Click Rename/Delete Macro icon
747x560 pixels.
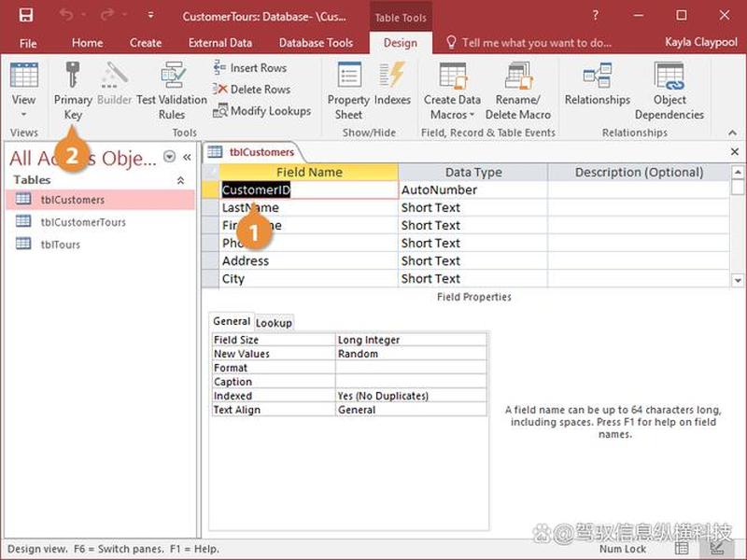click(518, 76)
